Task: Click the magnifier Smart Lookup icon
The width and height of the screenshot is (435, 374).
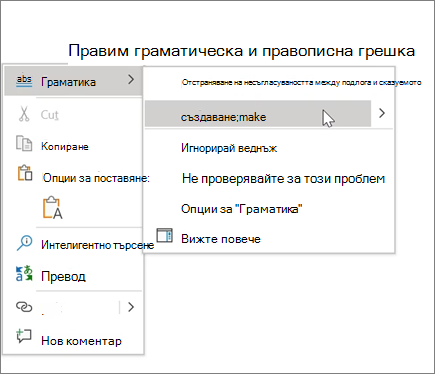Action: tap(24, 243)
